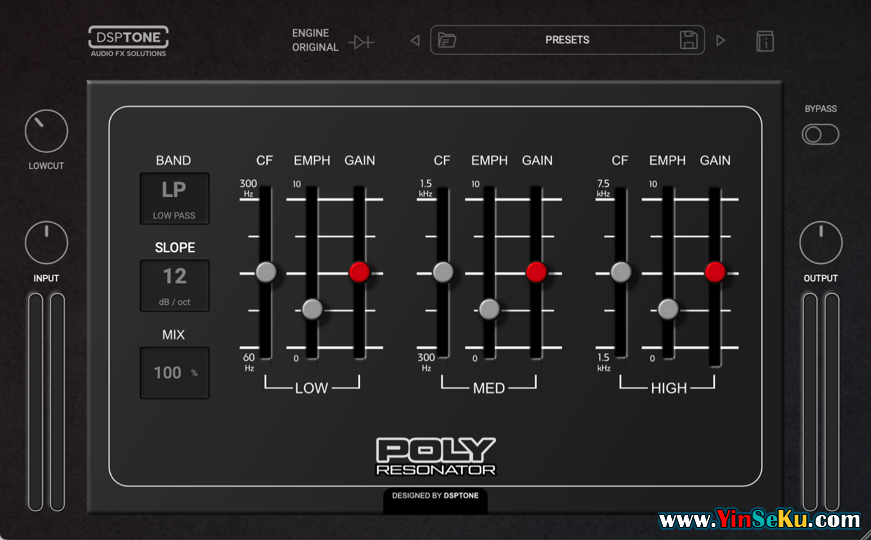Click the save preset floppy disk icon
This screenshot has width=871, height=540.
coord(689,40)
